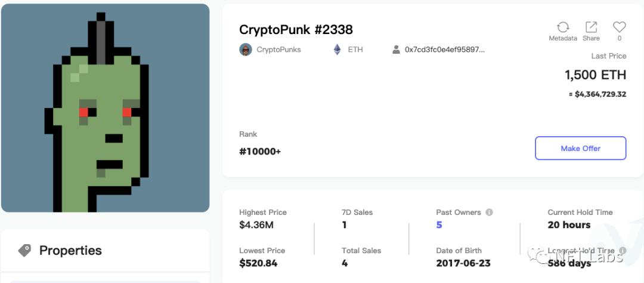Open the CryptoPunk pixel-art image

click(x=105, y=108)
